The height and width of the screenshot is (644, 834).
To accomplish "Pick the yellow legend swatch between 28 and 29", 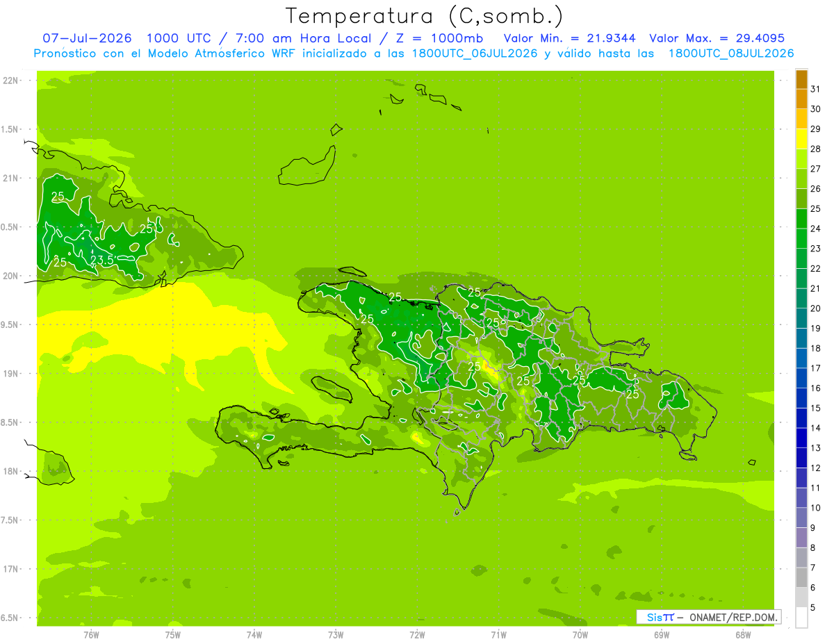I will (x=802, y=139).
